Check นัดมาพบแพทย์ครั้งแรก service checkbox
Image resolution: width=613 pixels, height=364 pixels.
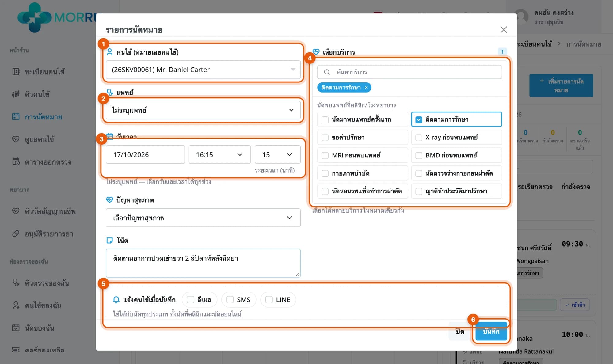coord(325,120)
